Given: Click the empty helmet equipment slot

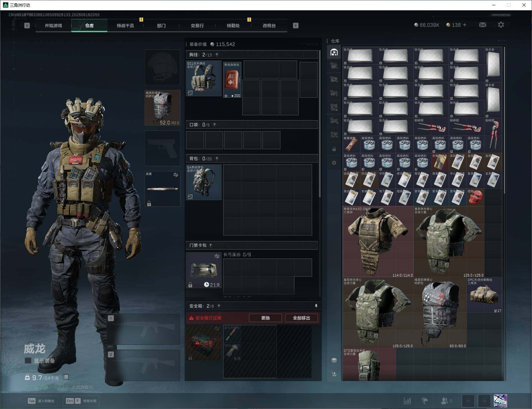Looking at the screenshot, I should click(x=162, y=67).
